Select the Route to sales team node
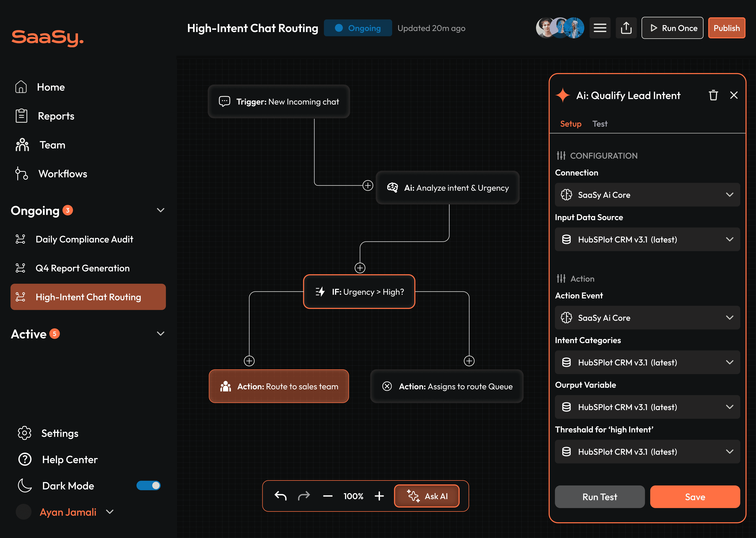This screenshot has height=538, width=756. (279, 386)
